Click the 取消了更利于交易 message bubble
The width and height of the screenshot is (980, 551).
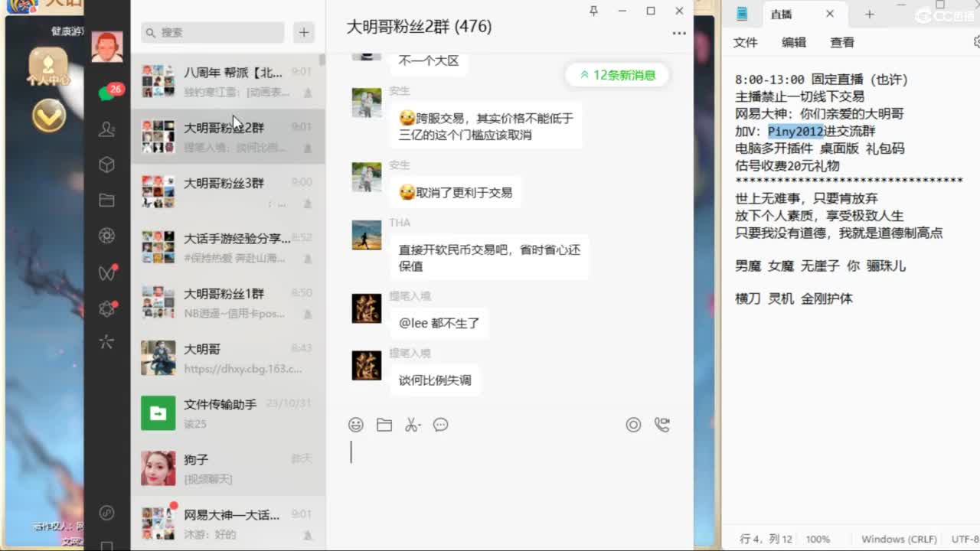tap(456, 193)
